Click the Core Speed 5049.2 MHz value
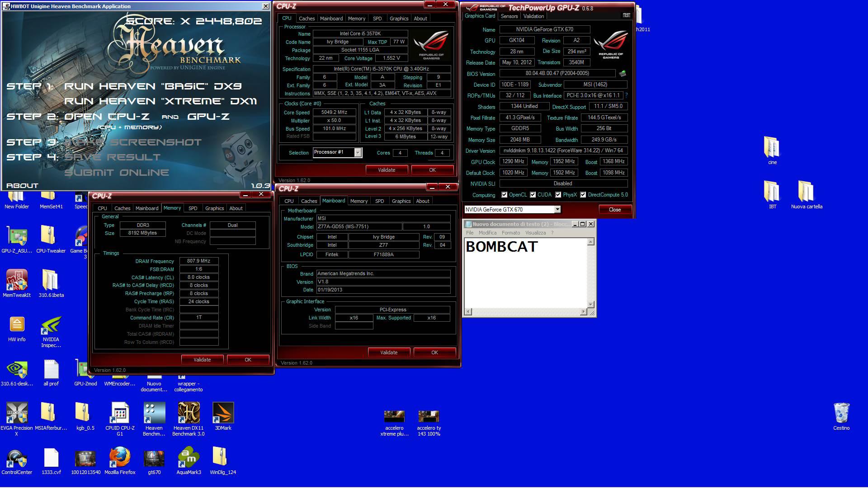The width and height of the screenshot is (868, 488). point(334,113)
